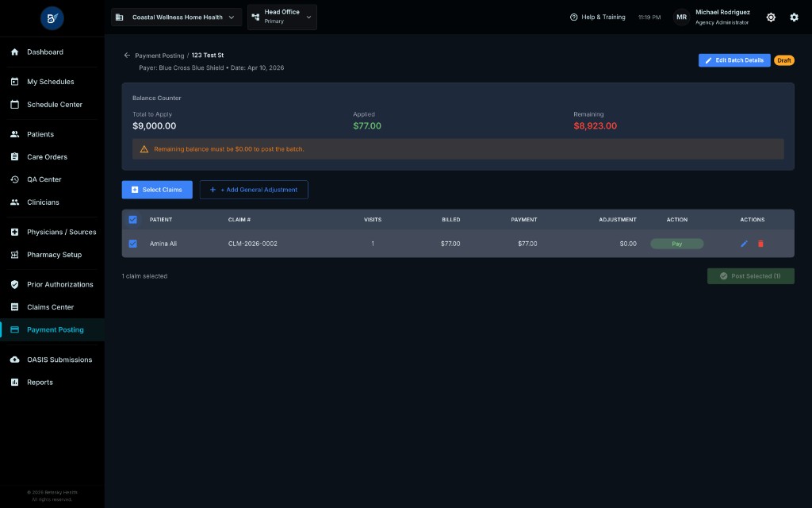Click Schedule Center calendar icon
The image size is (812, 508).
(x=14, y=104)
